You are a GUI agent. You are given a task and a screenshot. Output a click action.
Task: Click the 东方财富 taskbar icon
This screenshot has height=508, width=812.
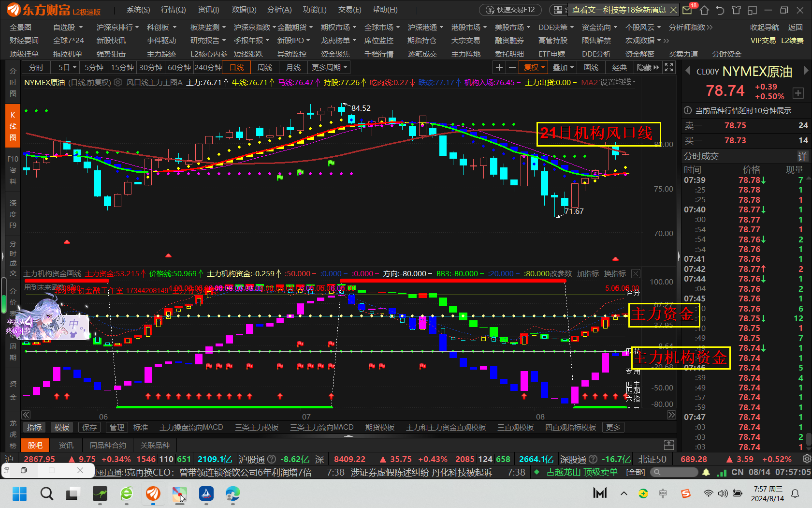[153, 493]
